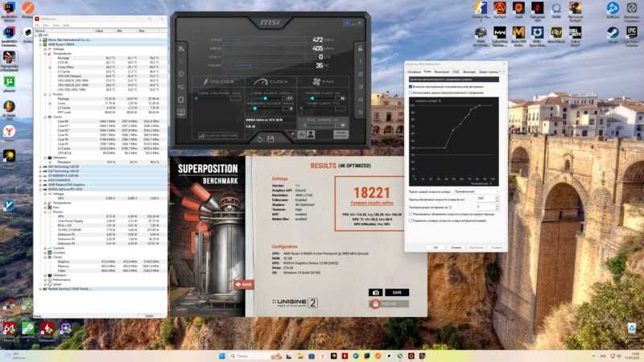Toggle 'force fan speed update each period' checkbox
644x362 pixels.
pyautogui.click(x=411, y=214)
